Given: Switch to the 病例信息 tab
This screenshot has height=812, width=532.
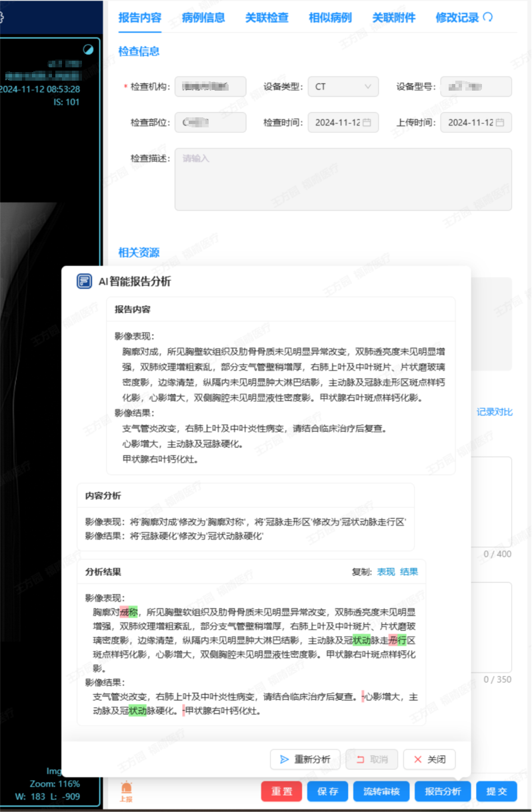Looking at the screenshot, I should point(203,18).
